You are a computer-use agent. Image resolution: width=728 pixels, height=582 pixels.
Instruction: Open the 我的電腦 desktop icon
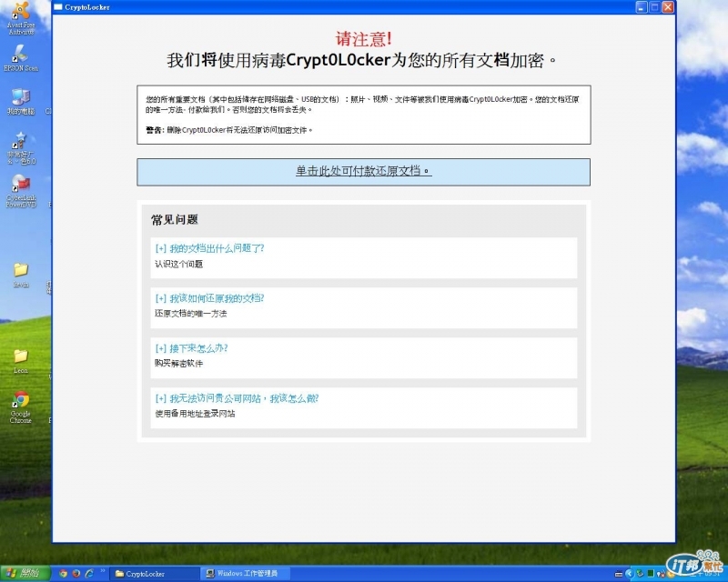coord(21,101)
